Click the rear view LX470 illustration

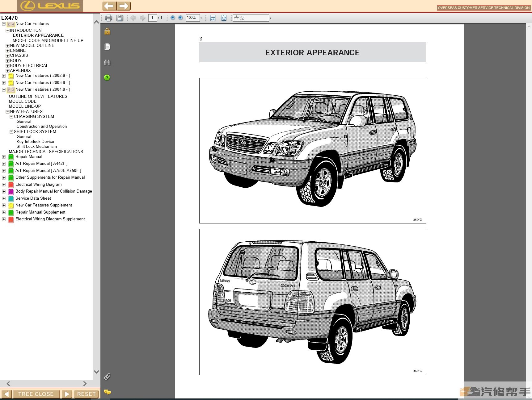313,302
